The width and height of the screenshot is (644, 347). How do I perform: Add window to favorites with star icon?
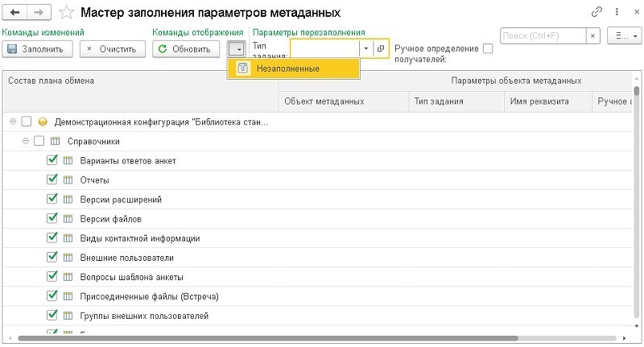click(68, 14)
